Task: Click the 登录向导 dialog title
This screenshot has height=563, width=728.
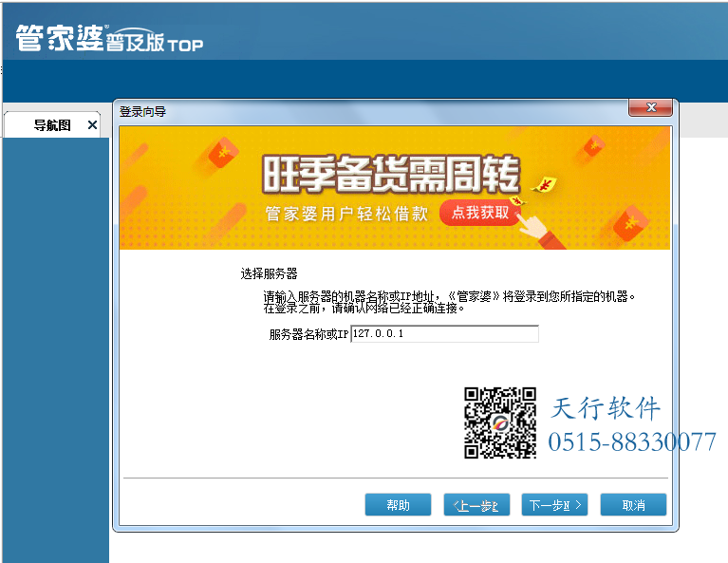Action: pos(142,111)
